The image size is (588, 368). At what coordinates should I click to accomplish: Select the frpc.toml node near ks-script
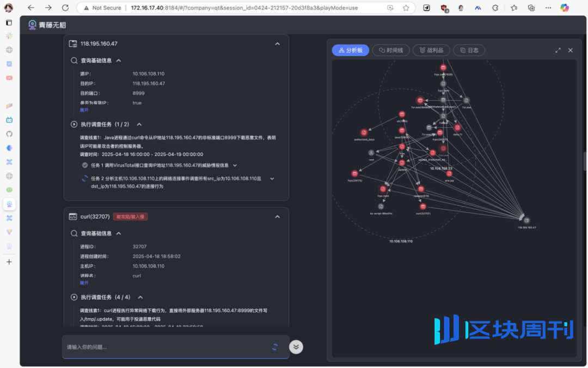(x=383, y=189)
